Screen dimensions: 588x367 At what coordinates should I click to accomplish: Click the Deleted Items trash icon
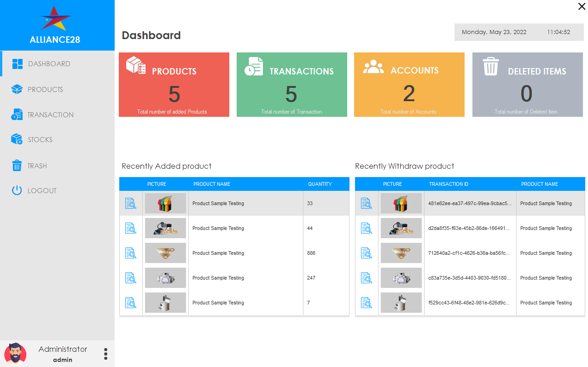(490, 65)
